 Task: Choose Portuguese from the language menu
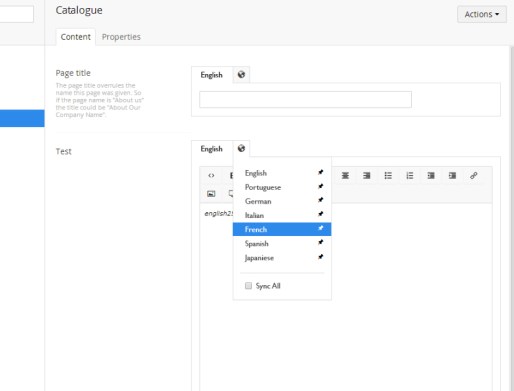click(263, 187)
